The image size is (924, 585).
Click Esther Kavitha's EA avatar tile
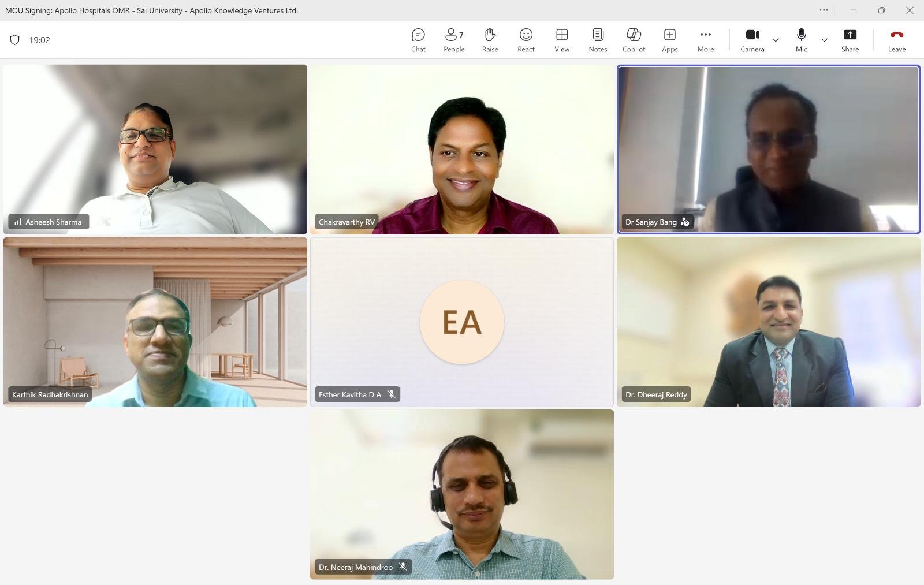pyautogui.click(x=461, y=322)
